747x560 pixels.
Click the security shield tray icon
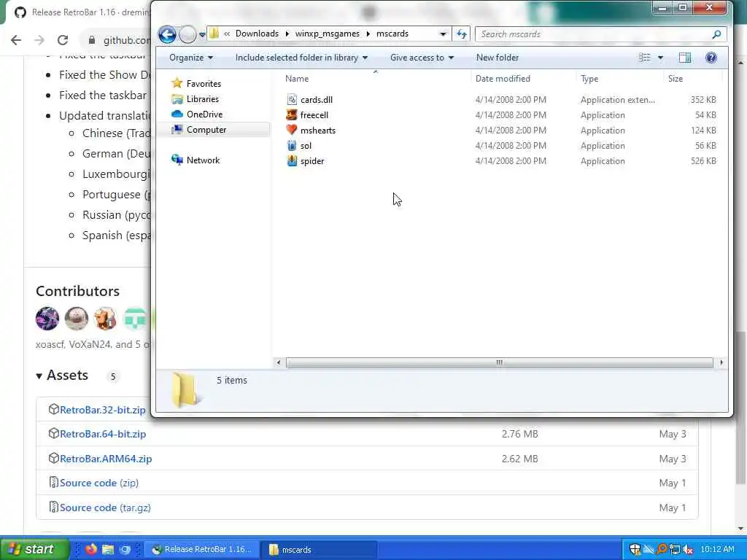[635, 549]
